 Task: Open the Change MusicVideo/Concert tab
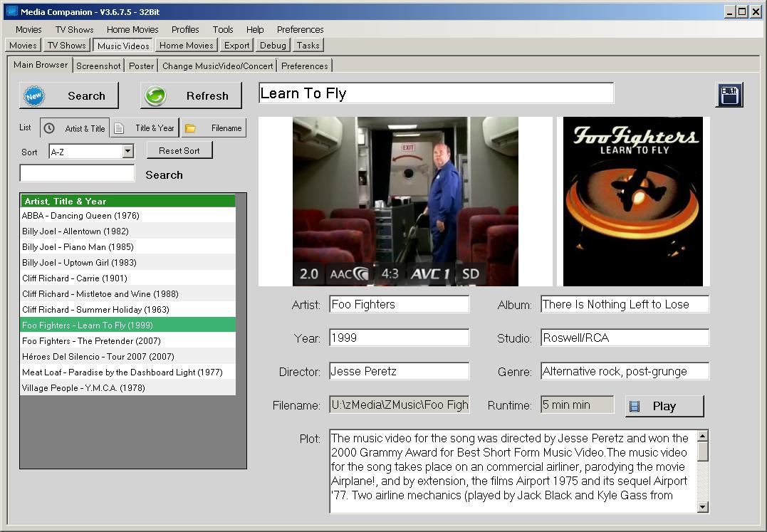[217, 66]
